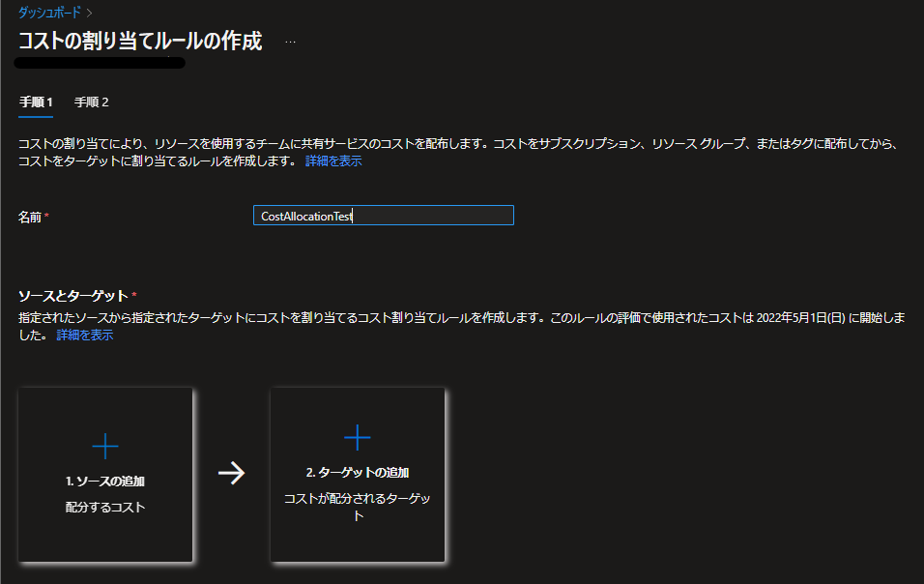Open the ダッシュボード breadcrumb link
Viewport: 924px width, 584px height.
coord(49,13)
